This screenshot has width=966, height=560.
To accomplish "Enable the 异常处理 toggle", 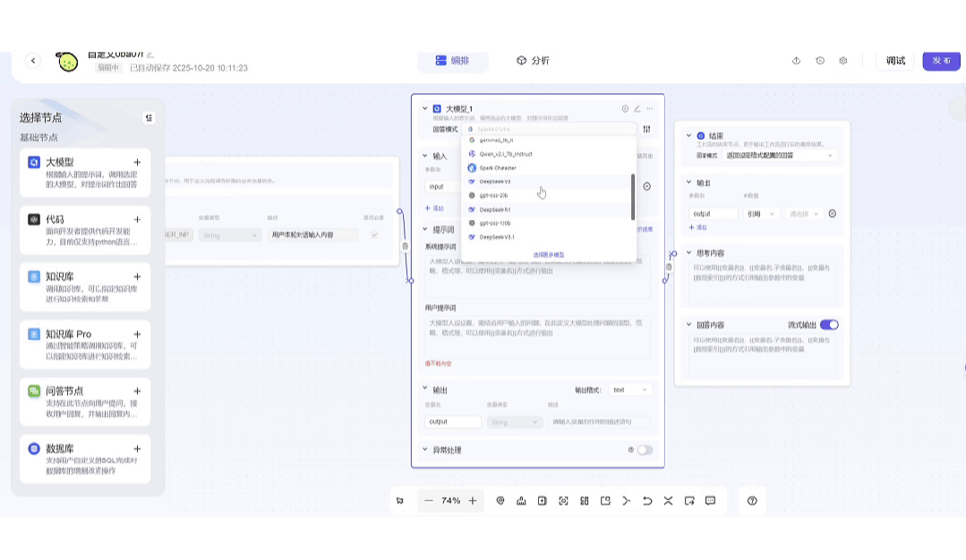I will click(x=645, y=450).
